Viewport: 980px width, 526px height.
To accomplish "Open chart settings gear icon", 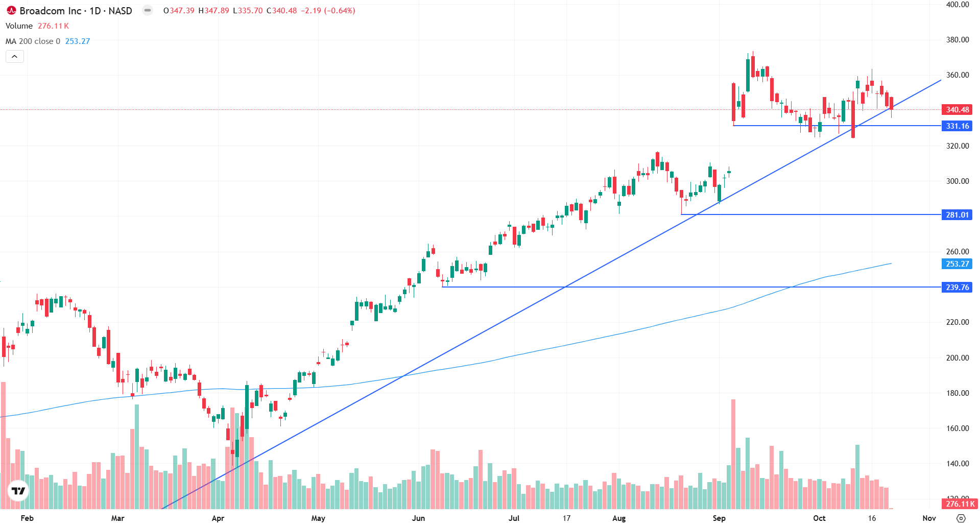I will coord(961,518).
